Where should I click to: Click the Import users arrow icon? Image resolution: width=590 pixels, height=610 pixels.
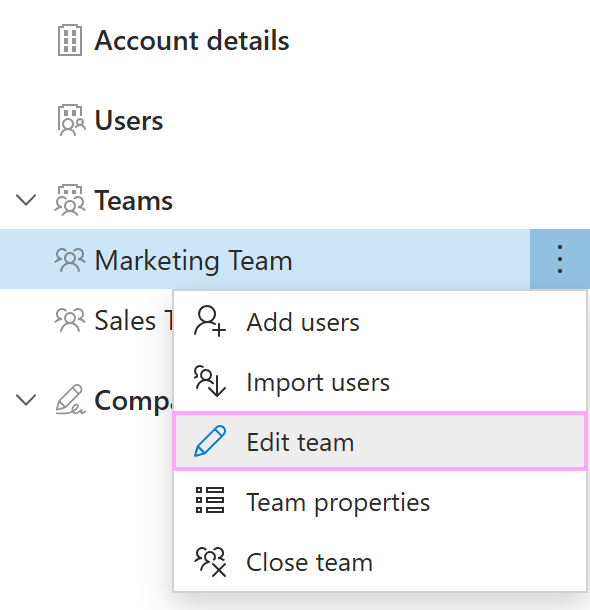[210, 381]
